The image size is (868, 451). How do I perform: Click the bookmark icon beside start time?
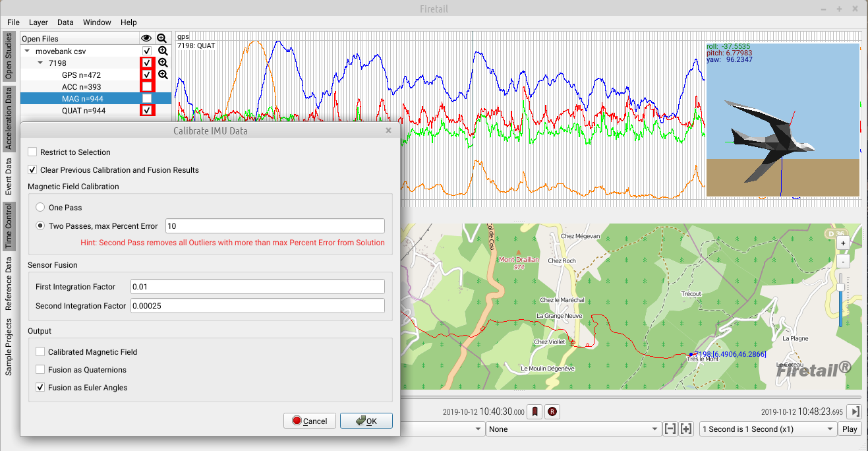tap(536, 411)
